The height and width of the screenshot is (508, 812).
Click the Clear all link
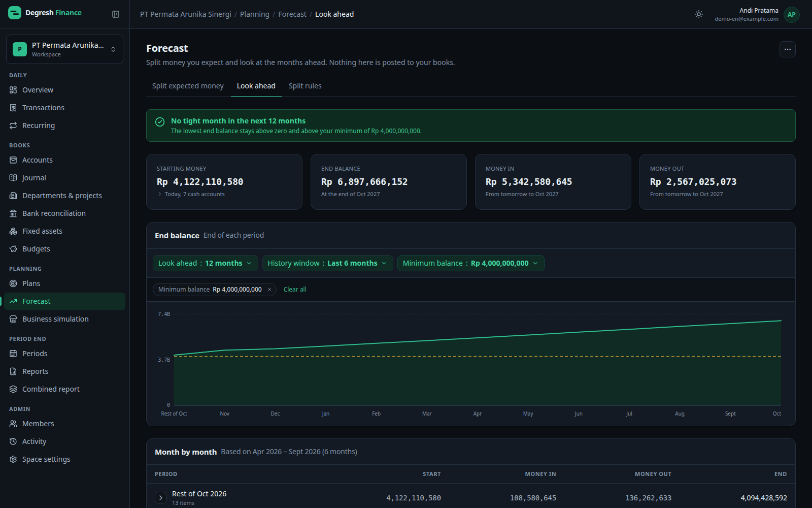[295, 290]
